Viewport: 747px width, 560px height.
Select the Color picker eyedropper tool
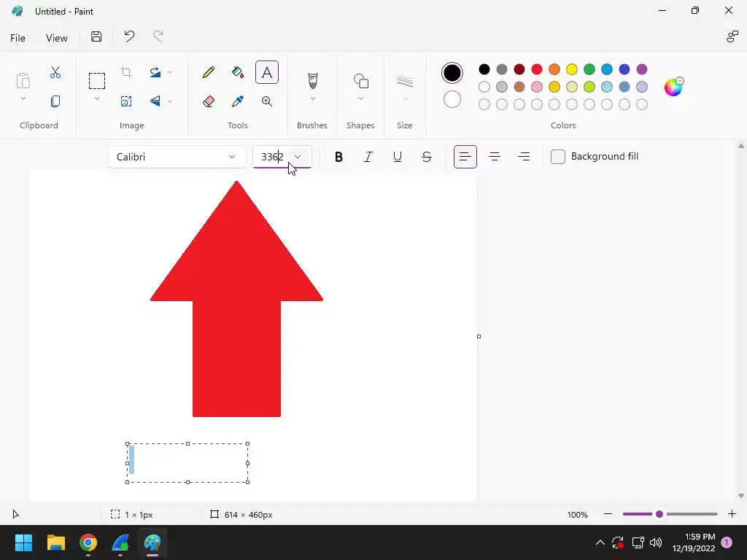237,101
